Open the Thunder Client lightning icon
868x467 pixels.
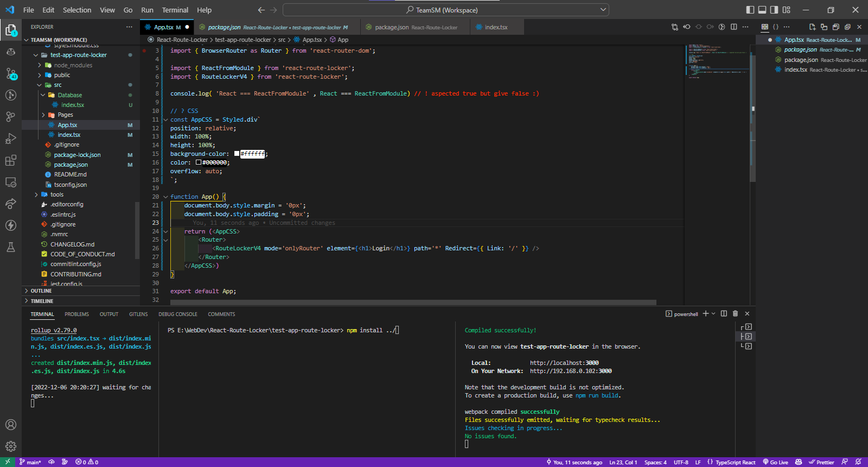pos(11,225)
